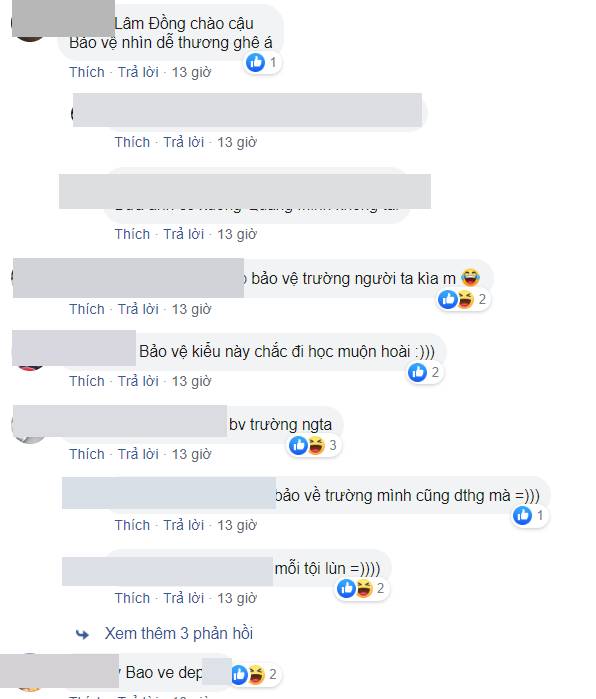Reply to the 'Lâm Đồng chào cậu' comment
This screenshot has height=699, width=596.
[x=138, y=72]
